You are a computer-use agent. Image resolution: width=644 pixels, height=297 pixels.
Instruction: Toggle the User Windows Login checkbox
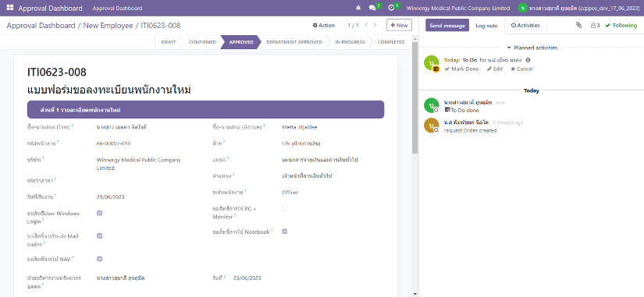(x=99, y=213)
